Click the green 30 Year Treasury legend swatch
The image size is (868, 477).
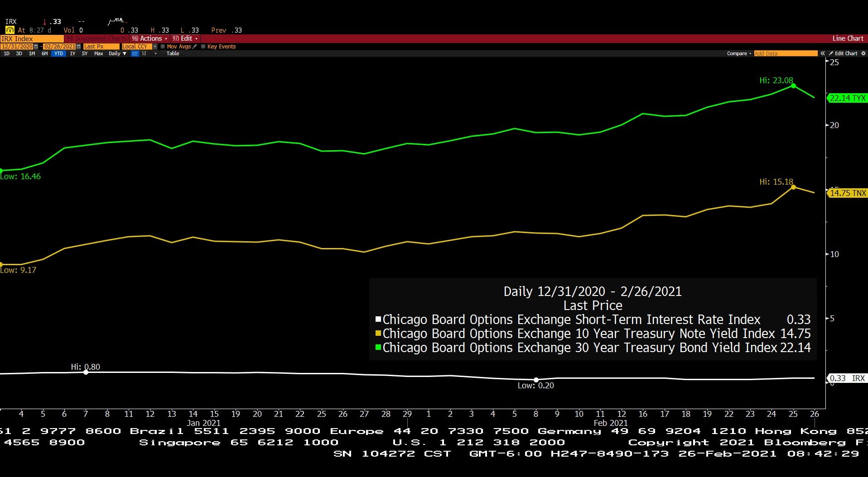[x=378, y=348]
